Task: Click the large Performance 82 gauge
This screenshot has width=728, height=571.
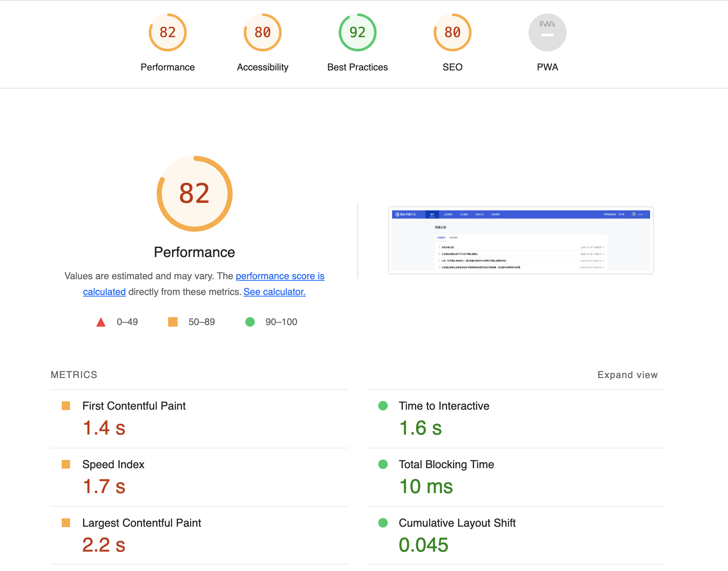Action: pos(194,194)
